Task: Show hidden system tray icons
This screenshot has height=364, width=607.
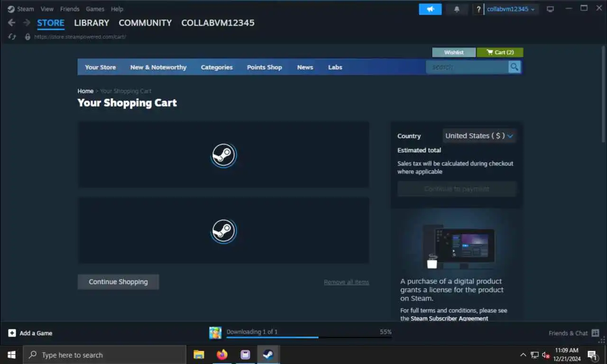Action: click(x=523, y=355)
